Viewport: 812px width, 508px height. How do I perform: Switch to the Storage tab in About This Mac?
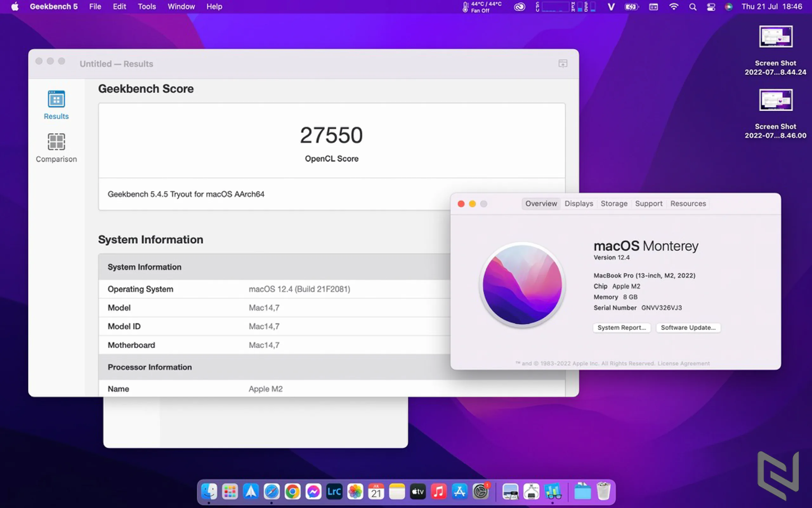click(614, 204)
